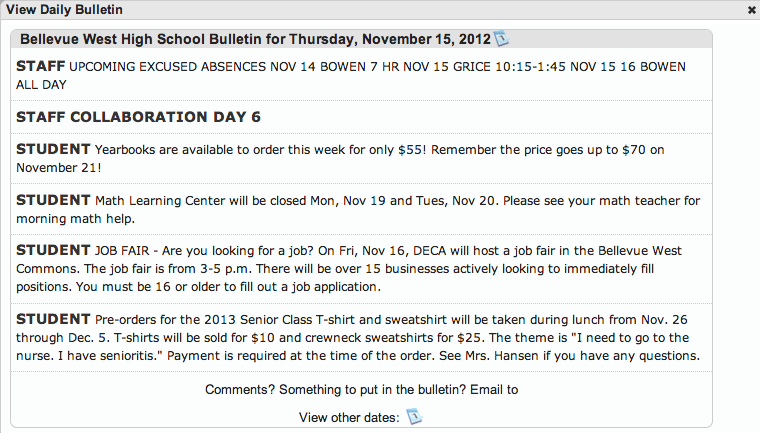Click the $55 yearbook price text
760x433 pixels.
pos(412,150)
